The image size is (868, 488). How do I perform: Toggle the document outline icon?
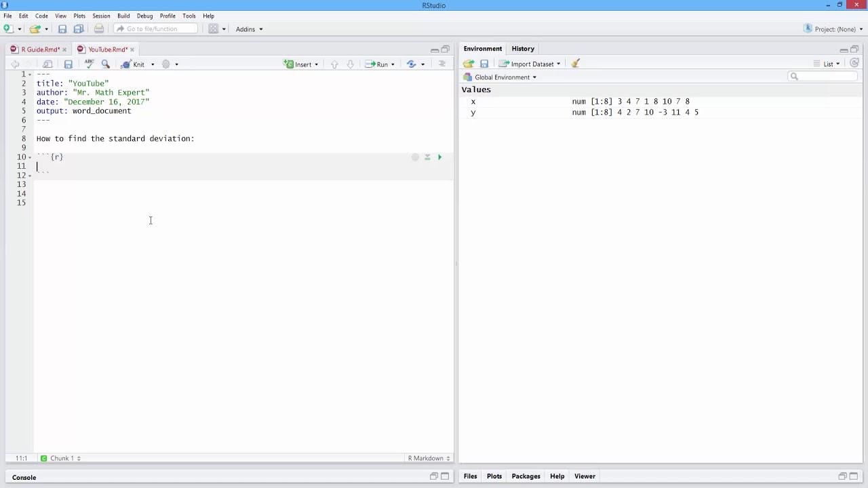pyautogui.click(x=442, y=64)
